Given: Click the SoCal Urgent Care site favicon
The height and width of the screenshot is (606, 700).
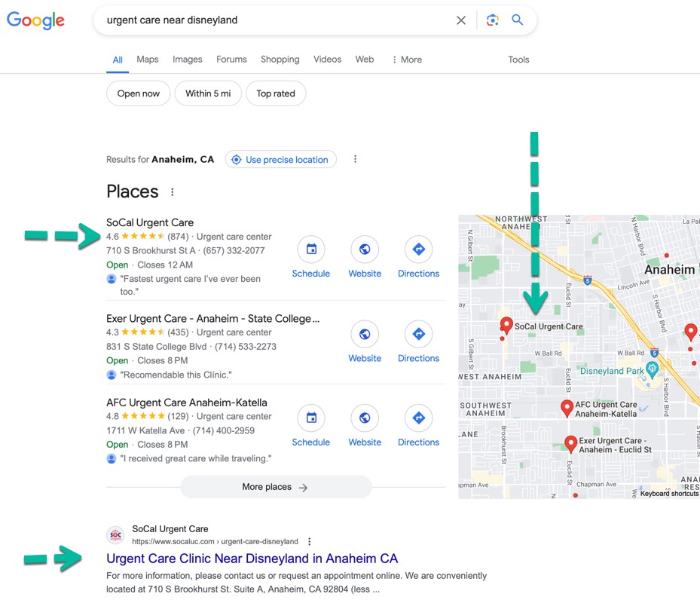Looking at the screenshot, I should tap(115, 534).
